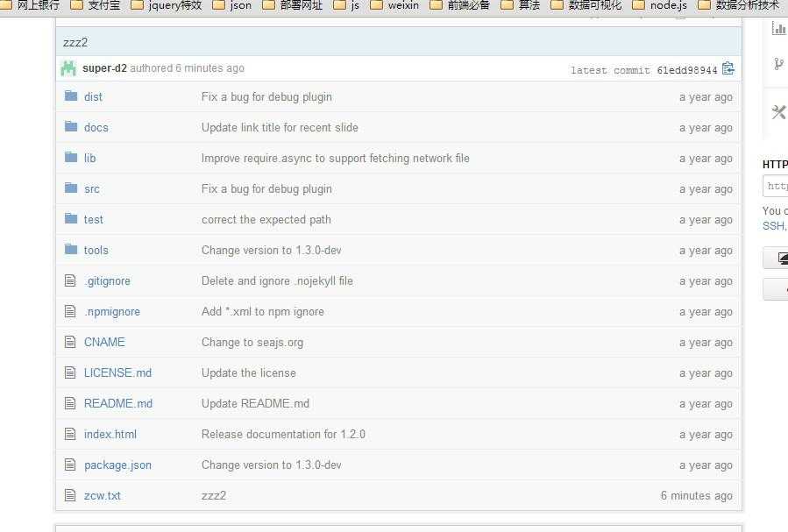This screenshot has height=532, width=788.
Task: Open the dist directory link
Action: pyautogui.click(x=93, y=97)
